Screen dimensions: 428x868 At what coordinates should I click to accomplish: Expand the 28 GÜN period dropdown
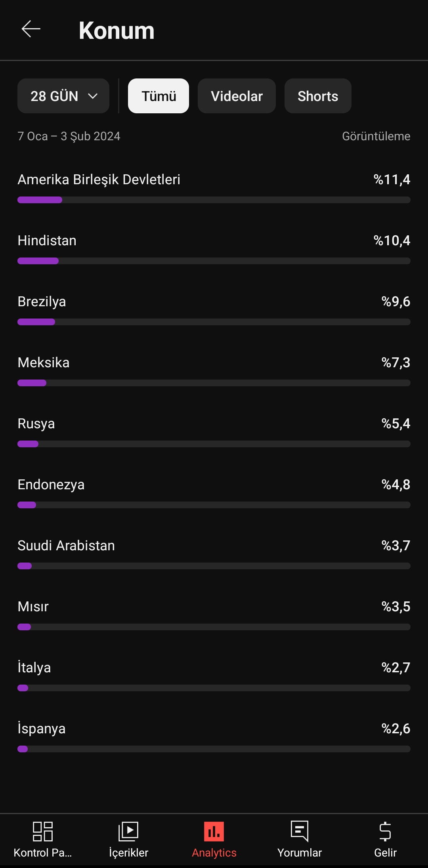click(x=63, y=96)
